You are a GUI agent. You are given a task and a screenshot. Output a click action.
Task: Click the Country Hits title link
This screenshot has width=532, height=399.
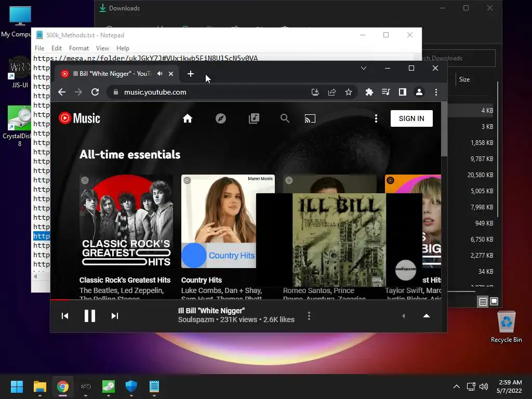click(x=202, y=280)
